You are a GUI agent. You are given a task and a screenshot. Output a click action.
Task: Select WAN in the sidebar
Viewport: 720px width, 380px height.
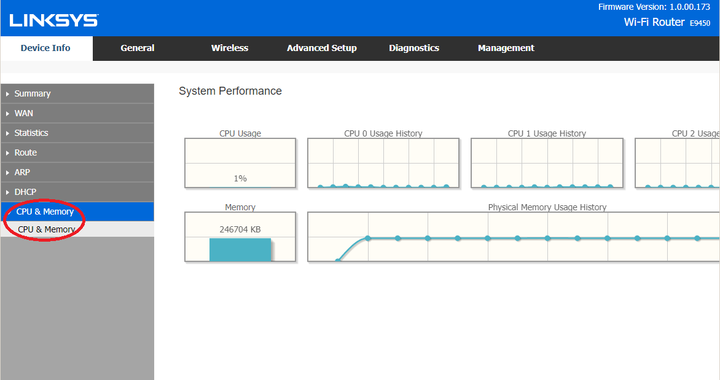(77, 113)
